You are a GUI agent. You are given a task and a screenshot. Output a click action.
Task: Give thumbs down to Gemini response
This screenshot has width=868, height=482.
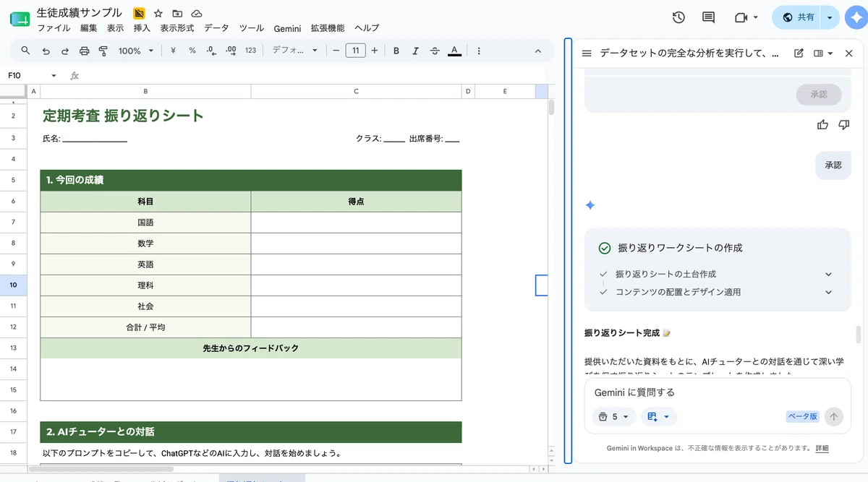click(x=843, y=125)
